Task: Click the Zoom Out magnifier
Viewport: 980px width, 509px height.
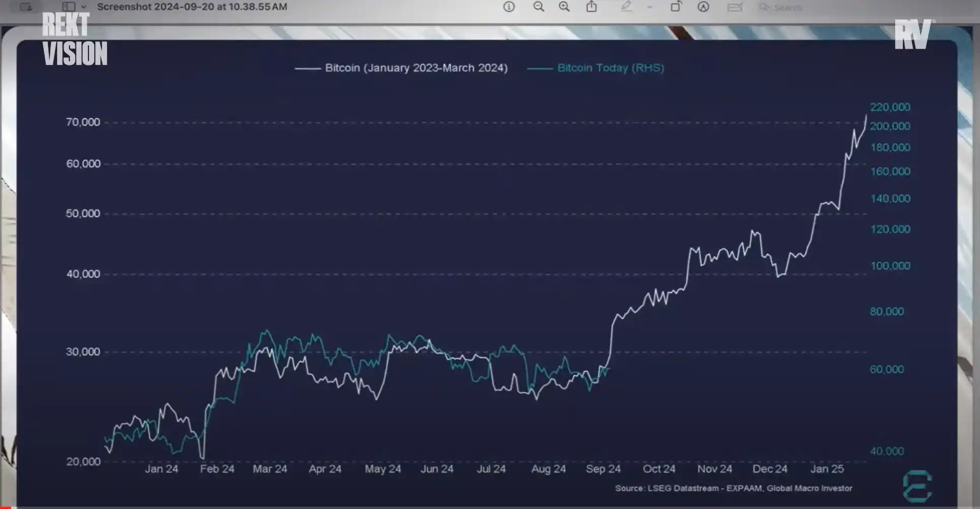Action: point(538,7)
